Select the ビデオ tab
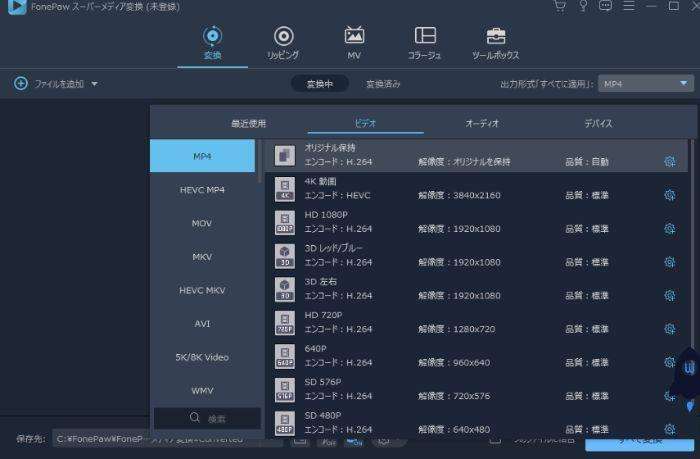Viewport: 700px width, 459px height. pyautogui.click(x=365, y=123)
